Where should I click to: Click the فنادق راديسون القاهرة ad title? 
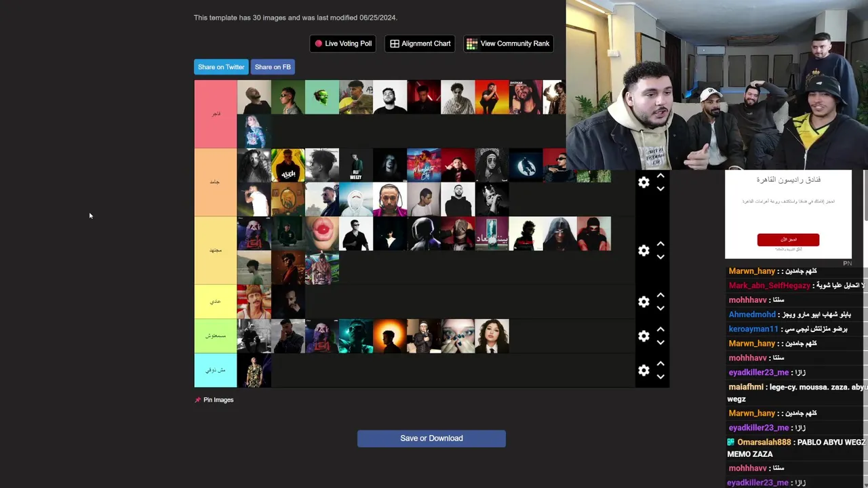(x=789, y=180)
